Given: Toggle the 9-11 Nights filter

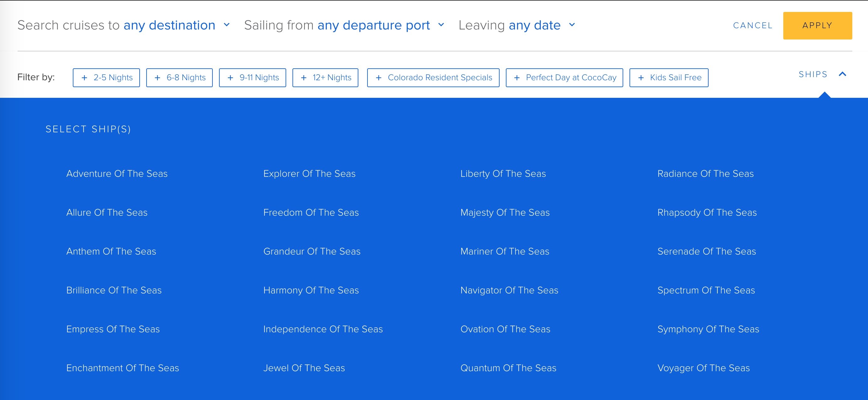Looking at the screenshot, I should pos(252,78).
